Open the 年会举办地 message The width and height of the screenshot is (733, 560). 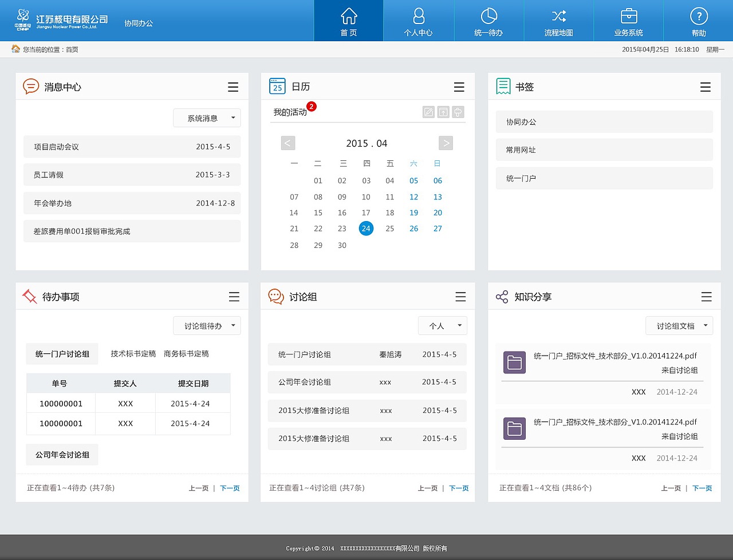132,203
